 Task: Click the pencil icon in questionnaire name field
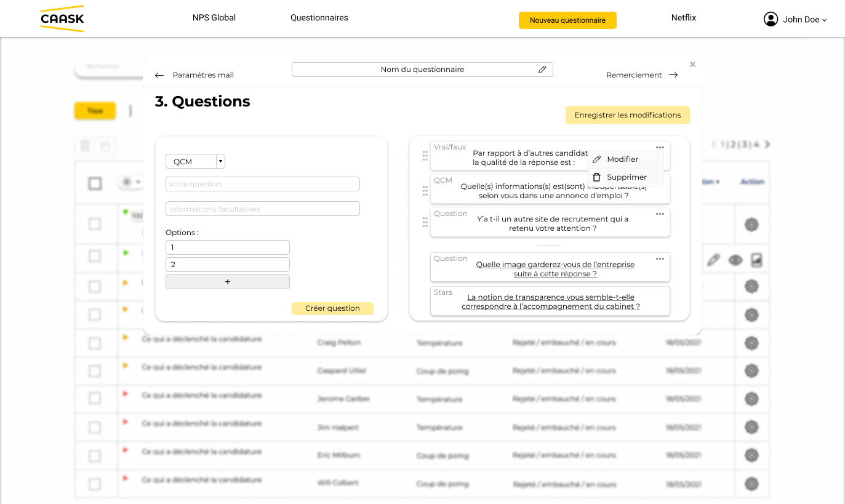(x=542, y=70)
